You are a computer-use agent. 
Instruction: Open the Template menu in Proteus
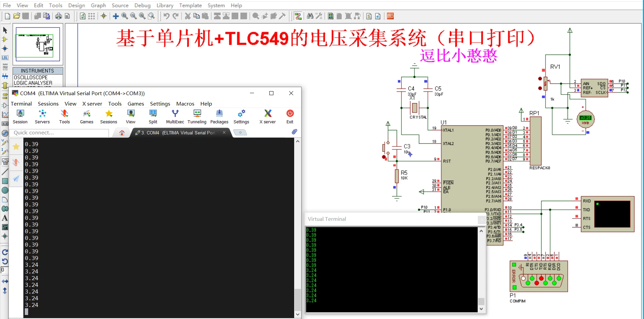coord(190,5)
